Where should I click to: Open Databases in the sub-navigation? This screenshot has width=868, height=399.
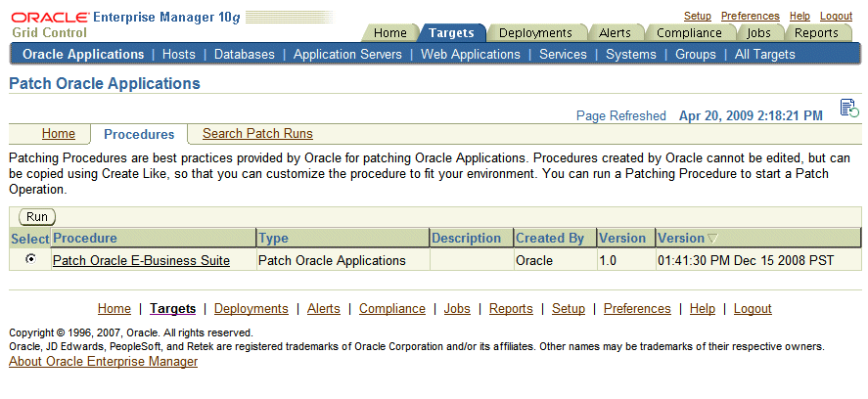(x=244, y=54)
